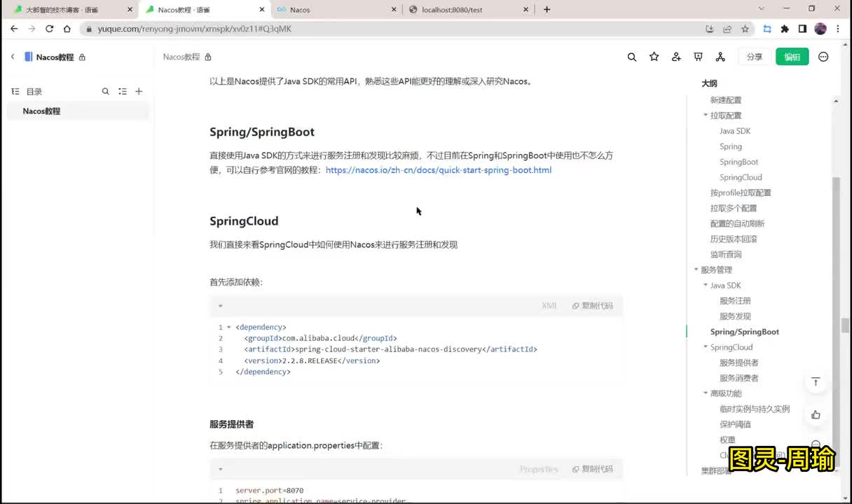Add a new document with sidebar plus
Screen dimensions: 852x504
tap(139, 91)
